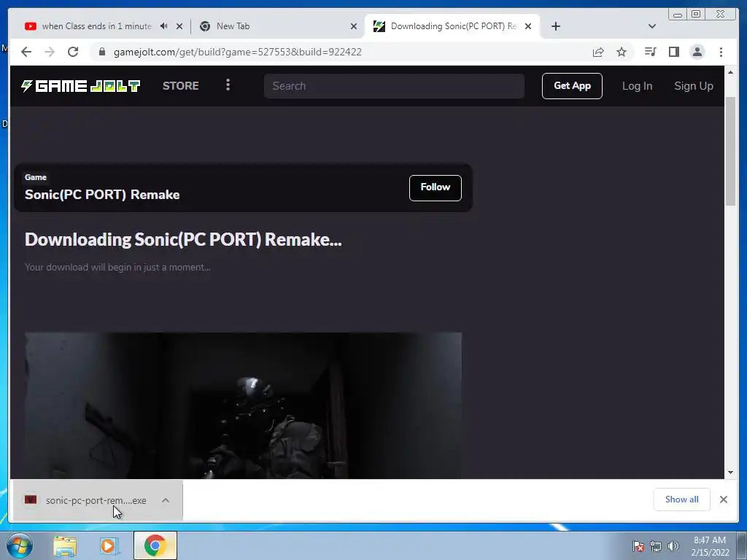Close the YouTube tab
The height and width of the screenshot is (560, 747).
[x=179, y=26]
